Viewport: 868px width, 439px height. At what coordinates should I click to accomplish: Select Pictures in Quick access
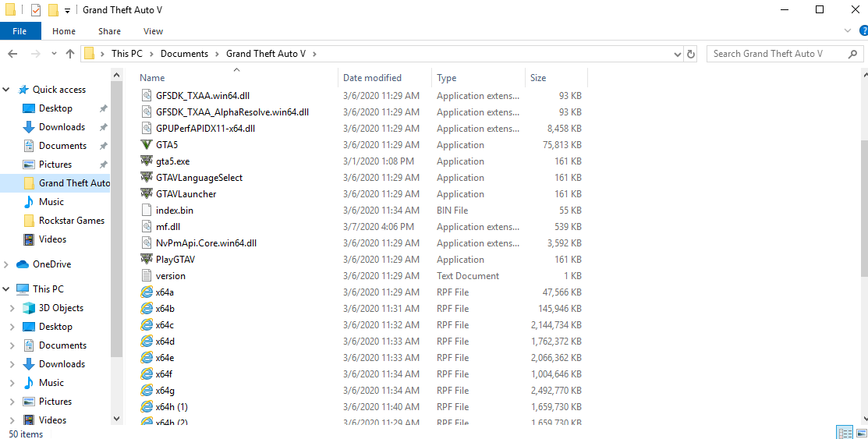tap(55, 165)
